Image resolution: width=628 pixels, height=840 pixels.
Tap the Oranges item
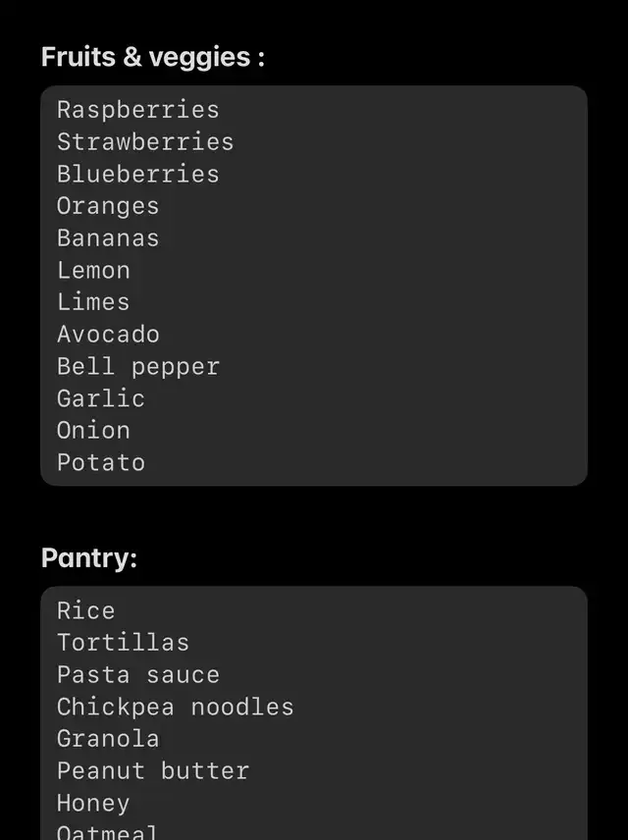point(108,206)
